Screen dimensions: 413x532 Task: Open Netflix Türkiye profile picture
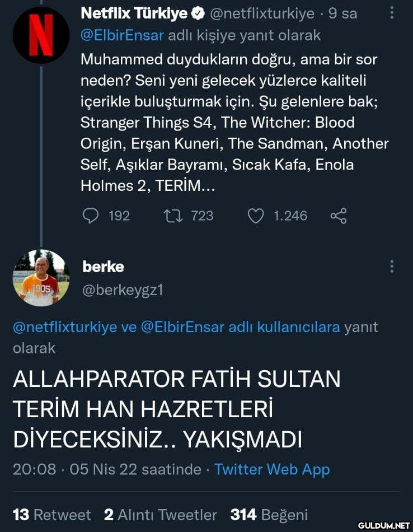tap(41, 35)
